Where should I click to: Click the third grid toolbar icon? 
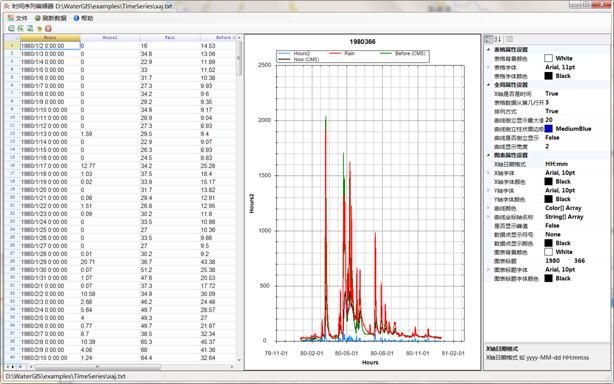pyautogui.click(x=30, y=28)
